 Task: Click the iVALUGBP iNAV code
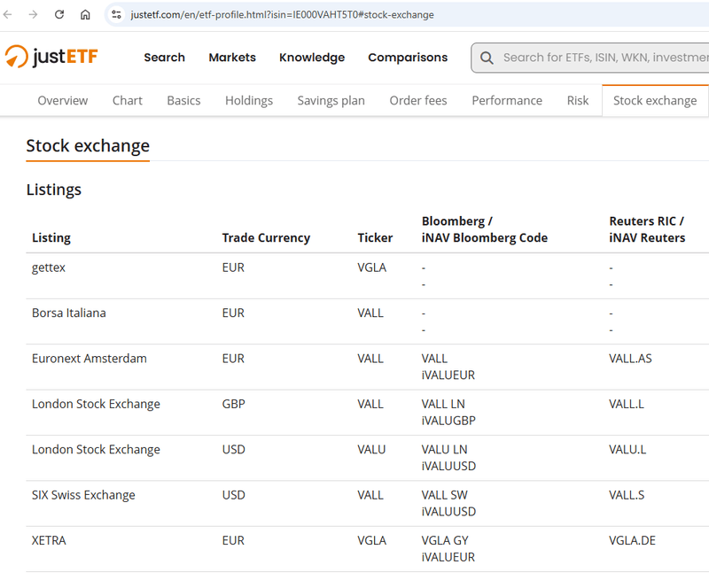(x=448, y=421)
